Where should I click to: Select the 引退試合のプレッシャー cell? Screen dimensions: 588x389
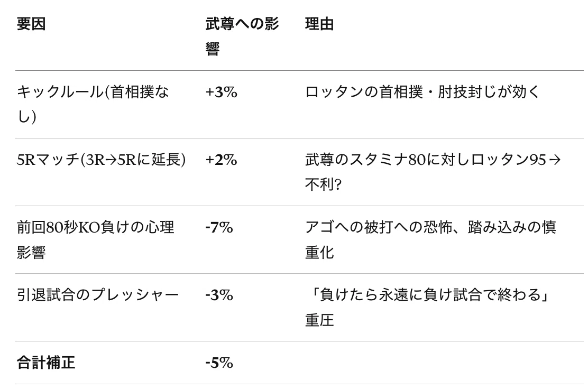[97, 295]
